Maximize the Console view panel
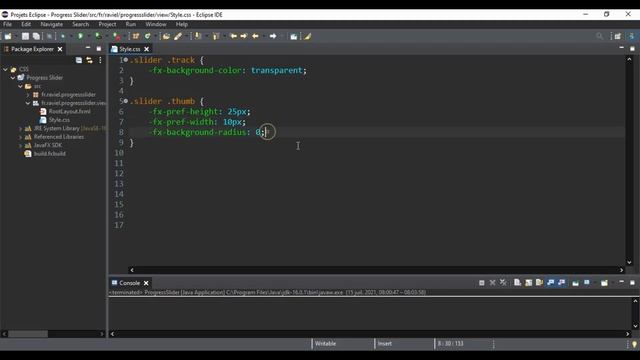The height and width of the screenshot is (360, 640). (x=632, y=282)
